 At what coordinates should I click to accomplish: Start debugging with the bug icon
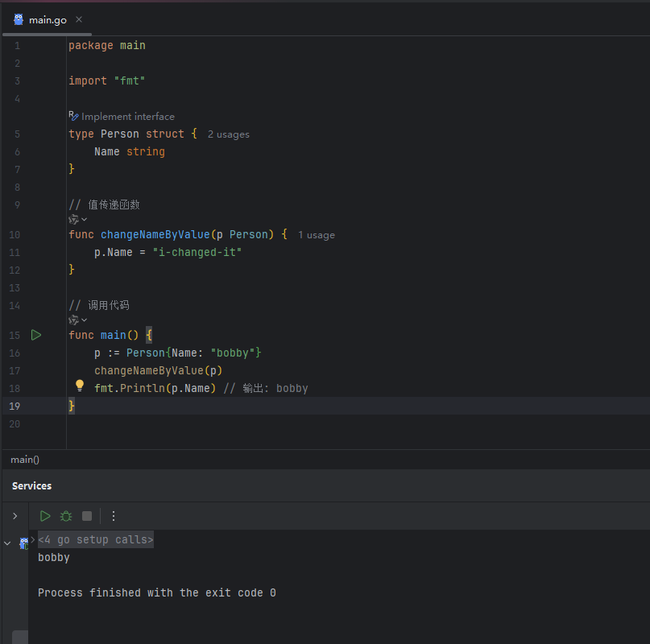pos(66,516)
